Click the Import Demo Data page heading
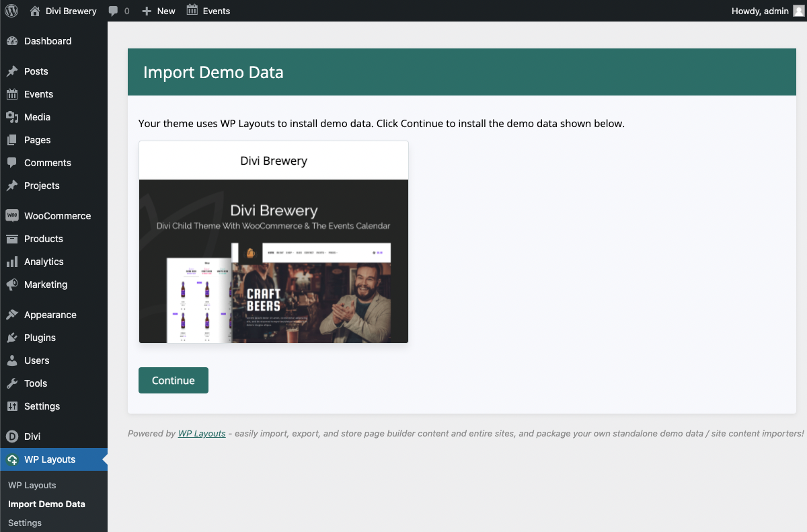Viewport: 807px width, 532px height. pos(213,72)
